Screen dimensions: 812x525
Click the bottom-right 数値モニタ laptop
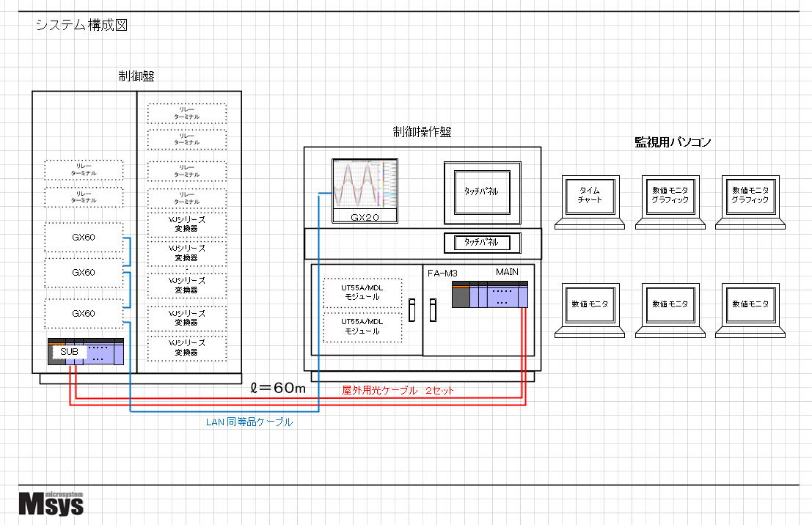750,311
